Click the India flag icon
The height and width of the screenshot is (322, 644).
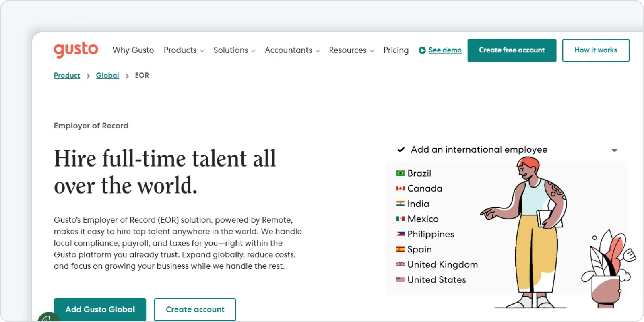click(x=400, y=204)
